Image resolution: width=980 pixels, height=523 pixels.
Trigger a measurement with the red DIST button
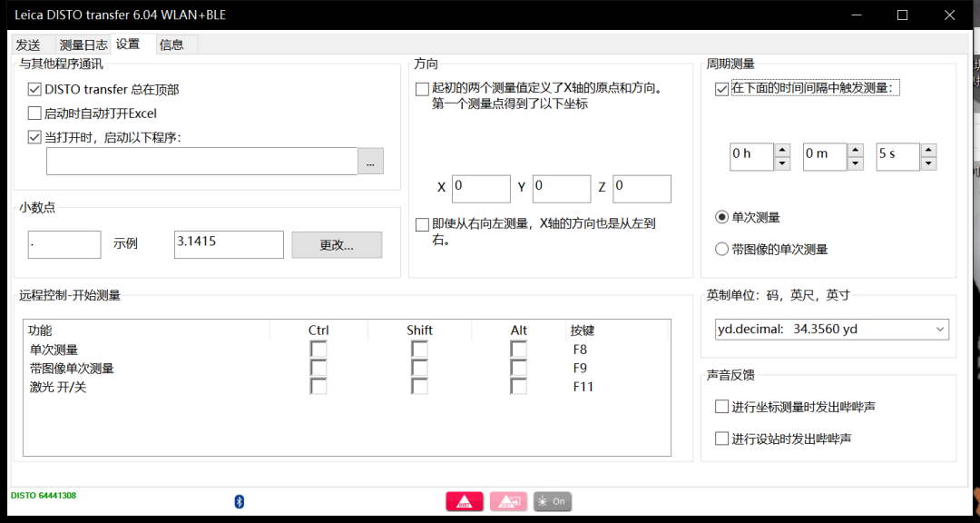pos(464,500)
